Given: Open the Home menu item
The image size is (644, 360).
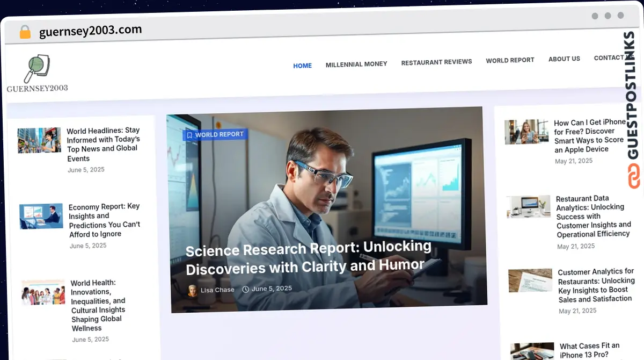Looking at the screenshot, I should (x=302, y=66).
